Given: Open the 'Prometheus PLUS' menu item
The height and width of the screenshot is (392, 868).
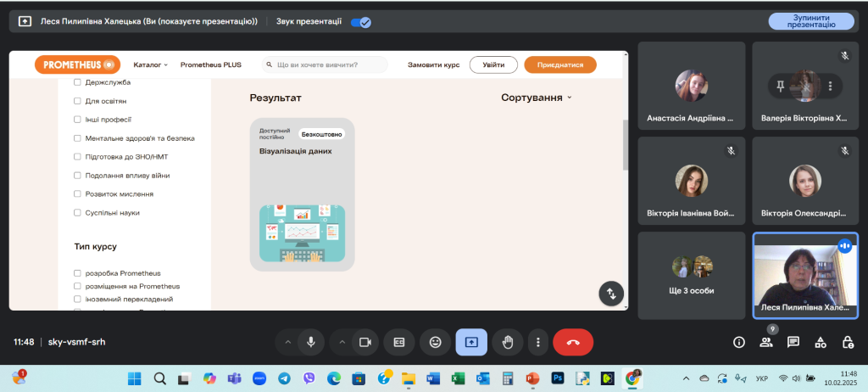Looking at the screenshot, I should pyautogui.click(x=211, y=64).
